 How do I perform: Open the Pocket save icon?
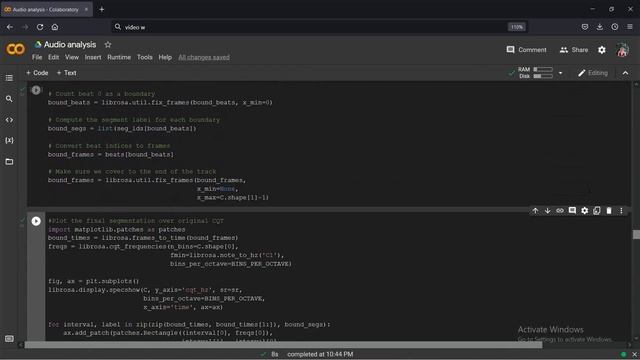tap(585, 27)
